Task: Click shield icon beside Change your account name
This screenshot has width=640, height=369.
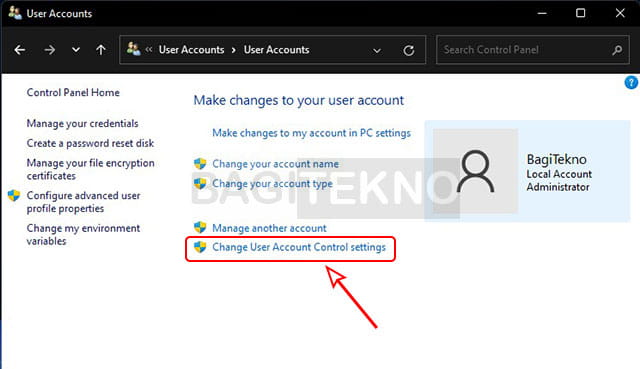Action: click(x=200, y=164)
